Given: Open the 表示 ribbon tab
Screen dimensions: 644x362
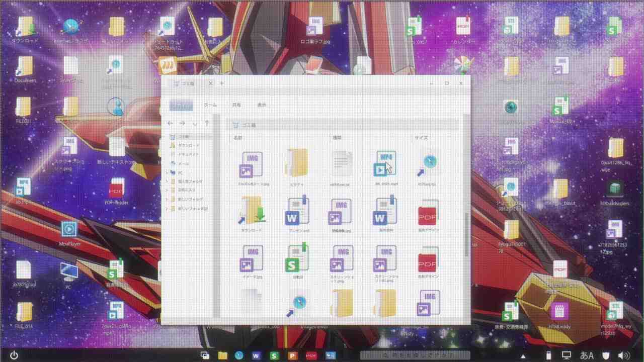Looking at the screenshot, I should point(262,105).
